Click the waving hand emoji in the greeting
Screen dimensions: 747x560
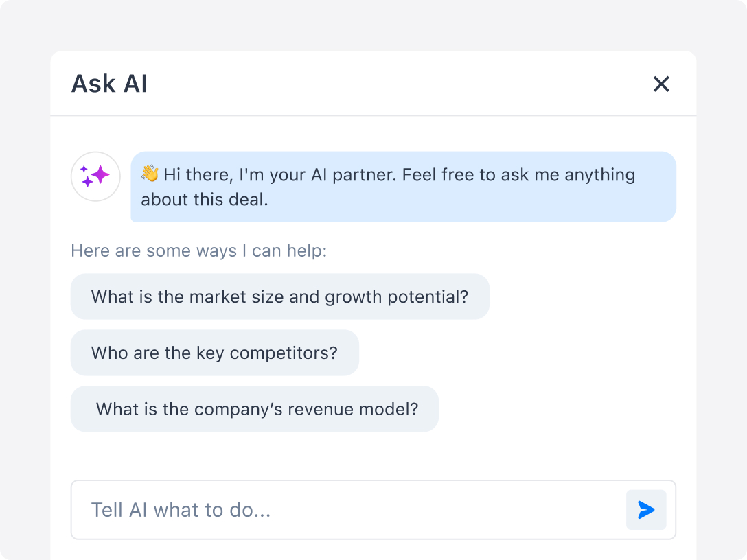pos(151,174)
